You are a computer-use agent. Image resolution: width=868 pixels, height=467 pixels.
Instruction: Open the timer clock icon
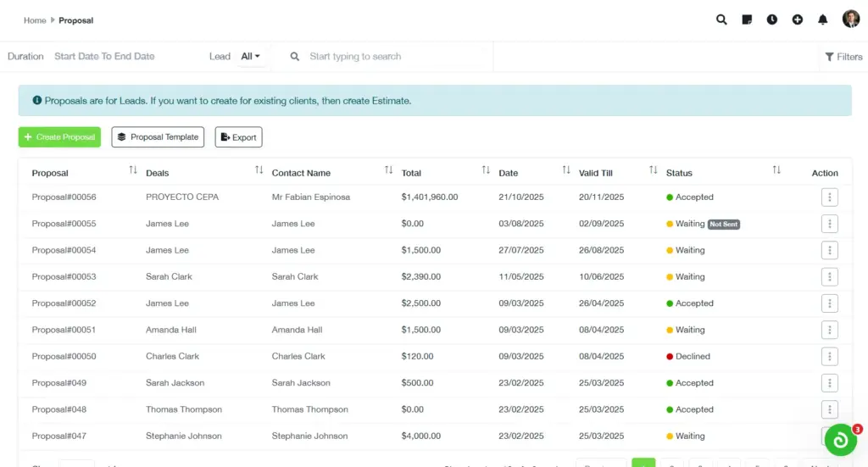[772, 19]
